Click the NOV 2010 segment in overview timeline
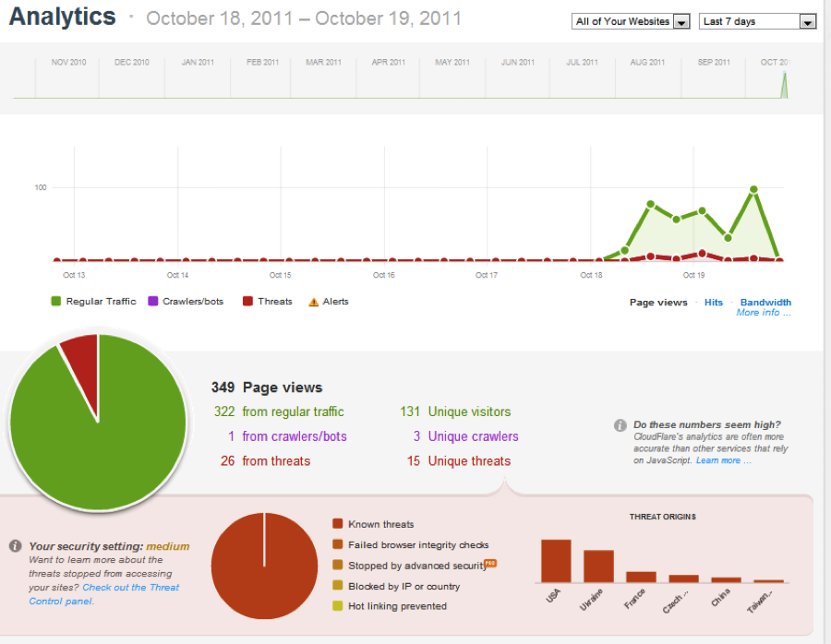831x644 pixels. 67,78
